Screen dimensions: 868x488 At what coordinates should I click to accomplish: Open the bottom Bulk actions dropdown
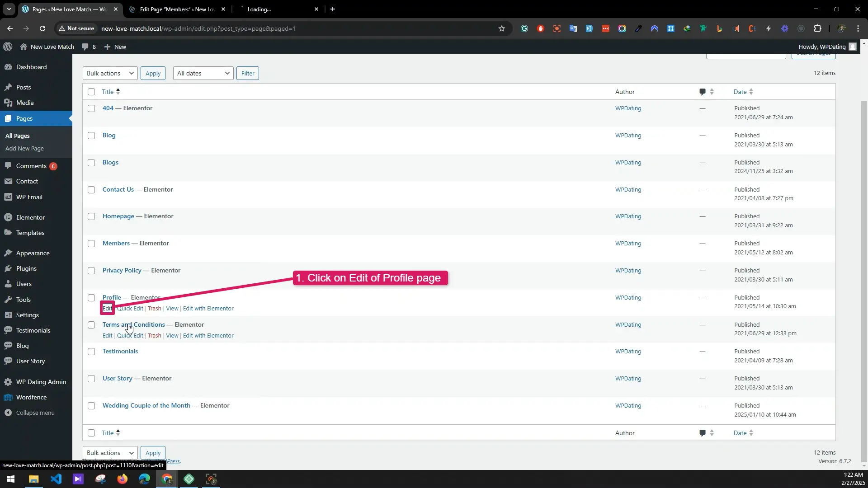click(110, 453)
